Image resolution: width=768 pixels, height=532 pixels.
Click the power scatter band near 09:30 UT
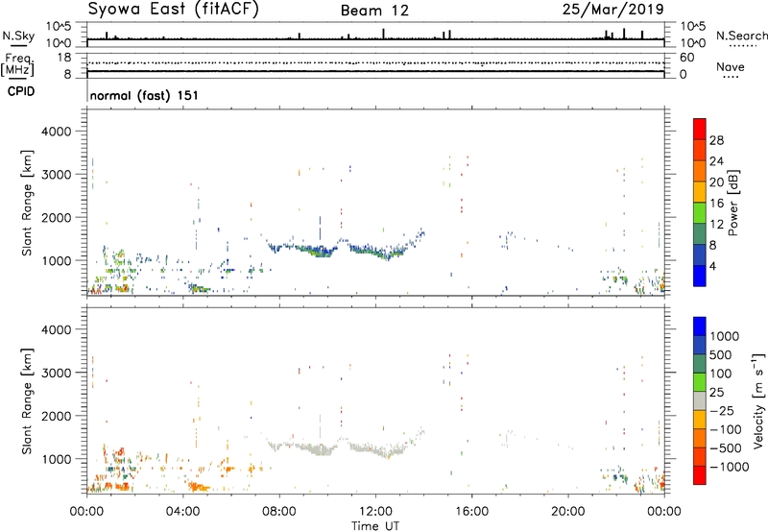(316, 251)
